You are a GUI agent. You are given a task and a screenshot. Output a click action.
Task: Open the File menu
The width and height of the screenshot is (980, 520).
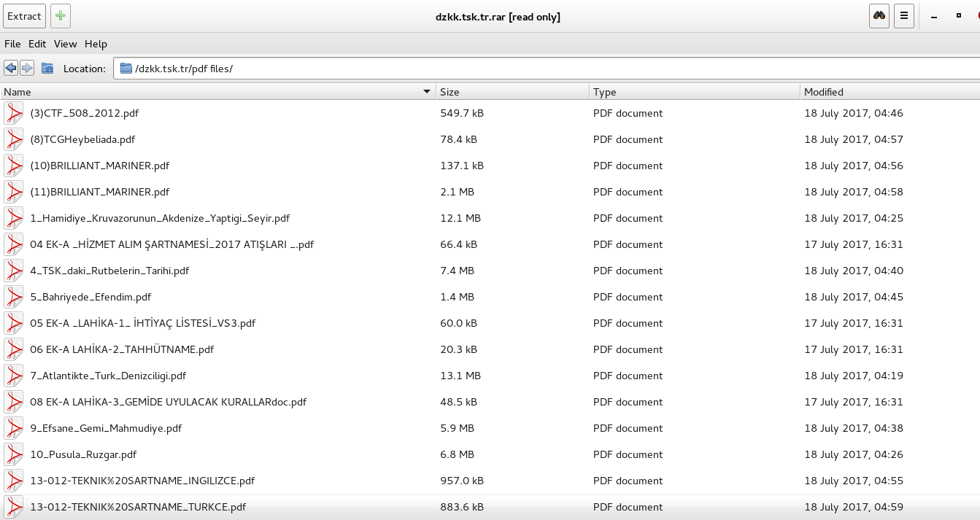12,44
